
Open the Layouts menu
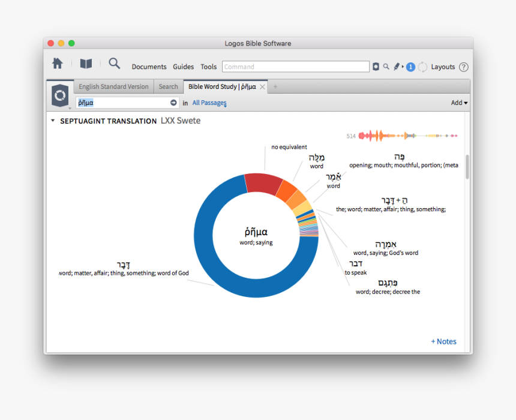(x=443, y=67)
